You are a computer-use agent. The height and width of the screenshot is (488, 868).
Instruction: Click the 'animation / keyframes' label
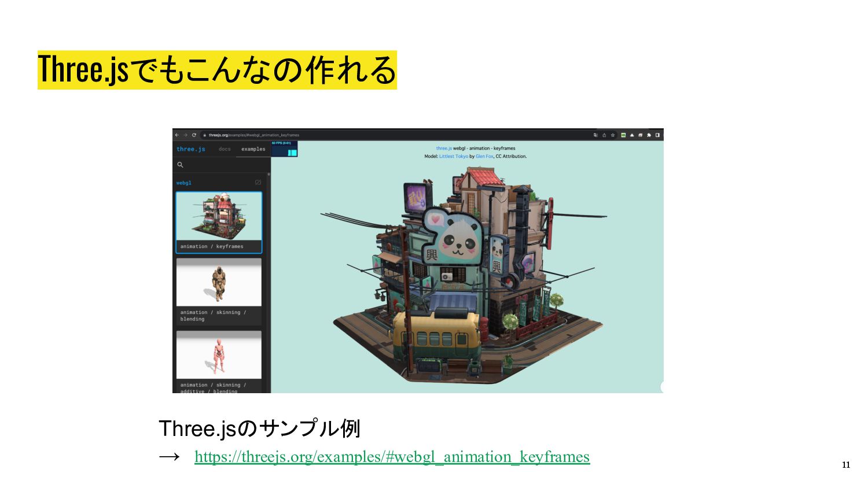[212, 246]
